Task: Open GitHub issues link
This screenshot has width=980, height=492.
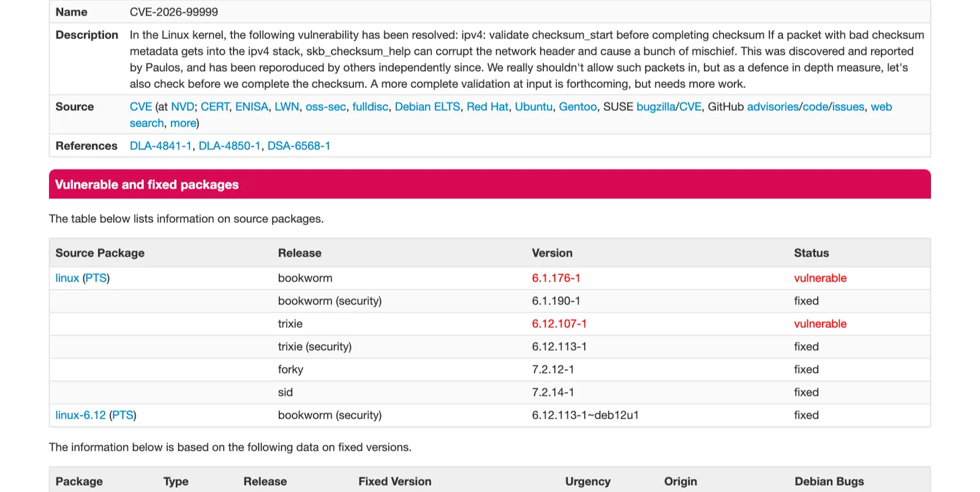Action: [x=848, y=106]
